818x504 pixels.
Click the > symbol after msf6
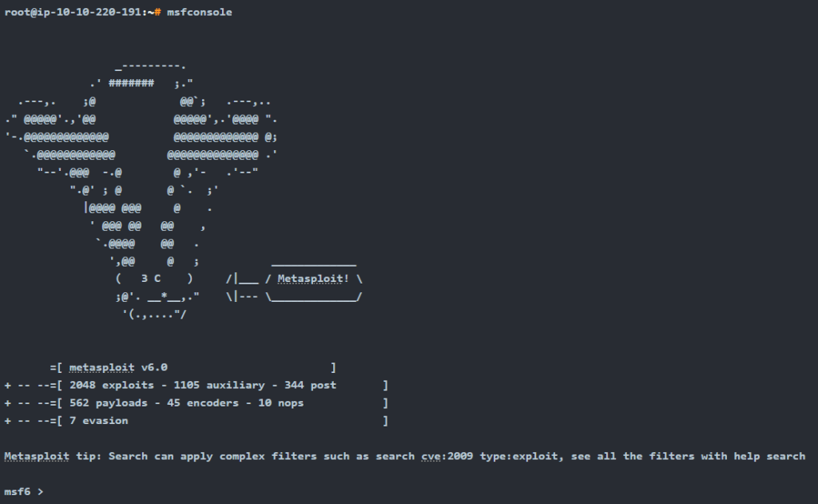(40, 491)
